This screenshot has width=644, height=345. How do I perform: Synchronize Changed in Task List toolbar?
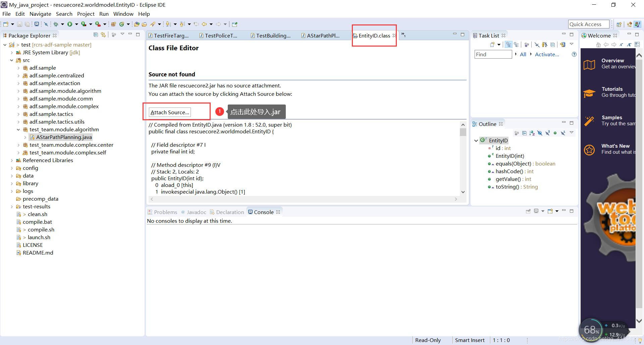click(x=563, y=45)
